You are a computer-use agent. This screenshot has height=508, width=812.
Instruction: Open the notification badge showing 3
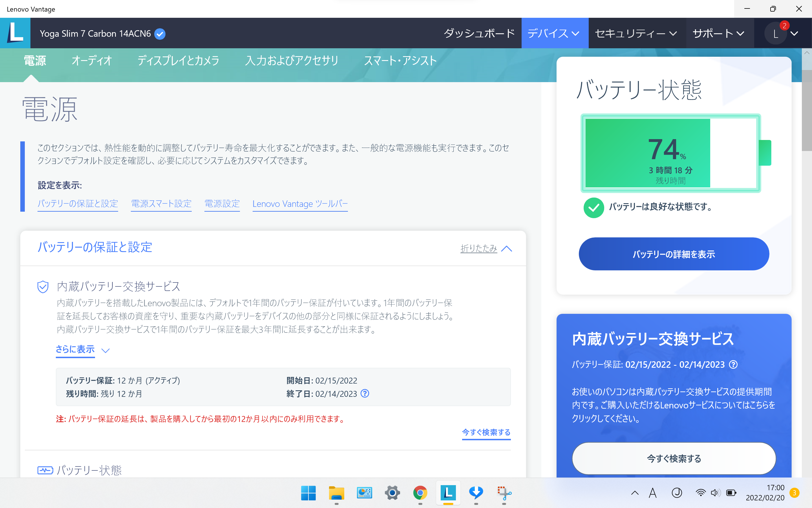[794, 493]
